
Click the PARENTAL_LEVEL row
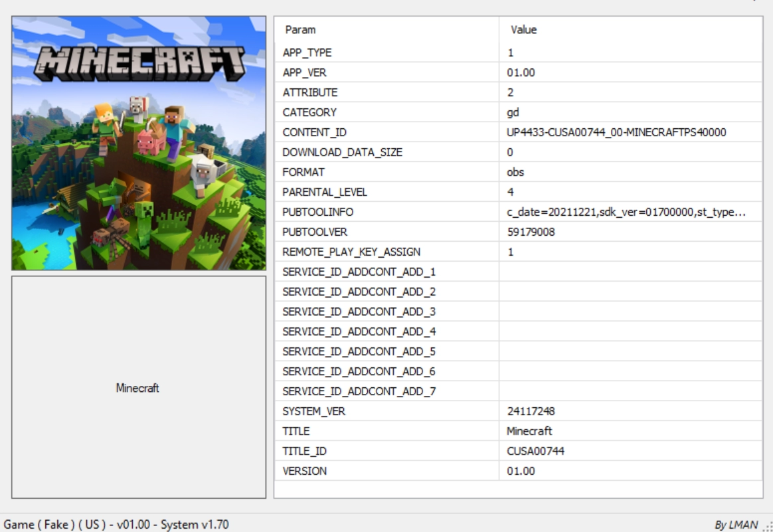325,192
